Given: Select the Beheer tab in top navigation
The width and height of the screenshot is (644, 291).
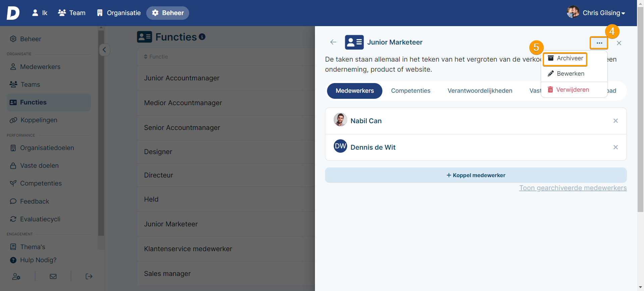Looking at the screenshot, I should pyautogui.click(x=168, y=13).
